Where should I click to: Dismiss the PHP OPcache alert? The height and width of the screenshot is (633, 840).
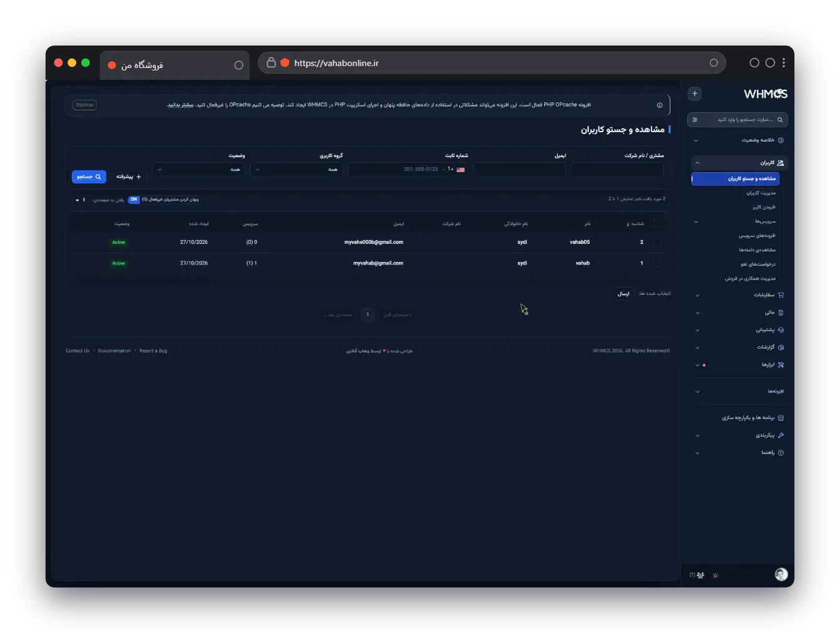[x=85, y=105]
